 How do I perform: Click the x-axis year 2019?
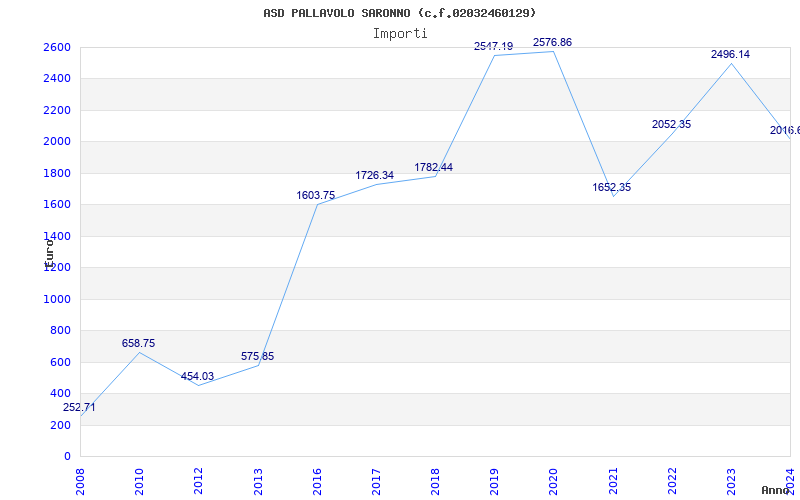click(x=494, y=481)
